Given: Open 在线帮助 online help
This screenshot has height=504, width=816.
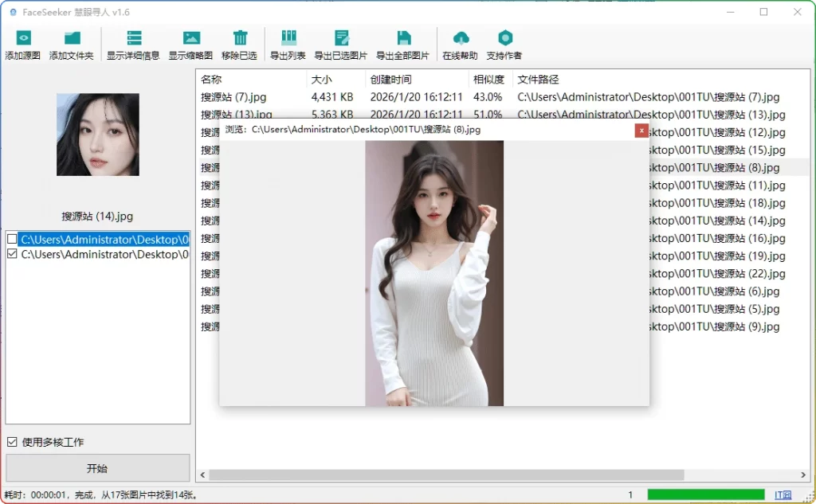Looking at the screenshot, I should click(460, 37).
